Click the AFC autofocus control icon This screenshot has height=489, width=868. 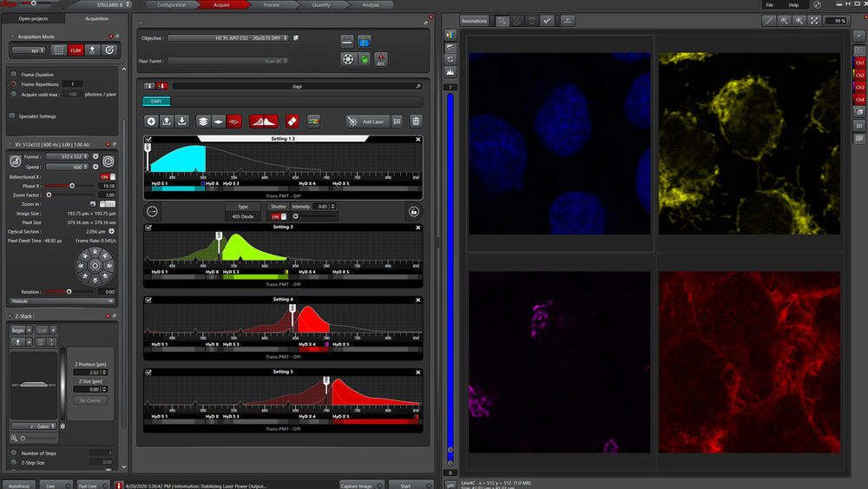coord(381,59)
